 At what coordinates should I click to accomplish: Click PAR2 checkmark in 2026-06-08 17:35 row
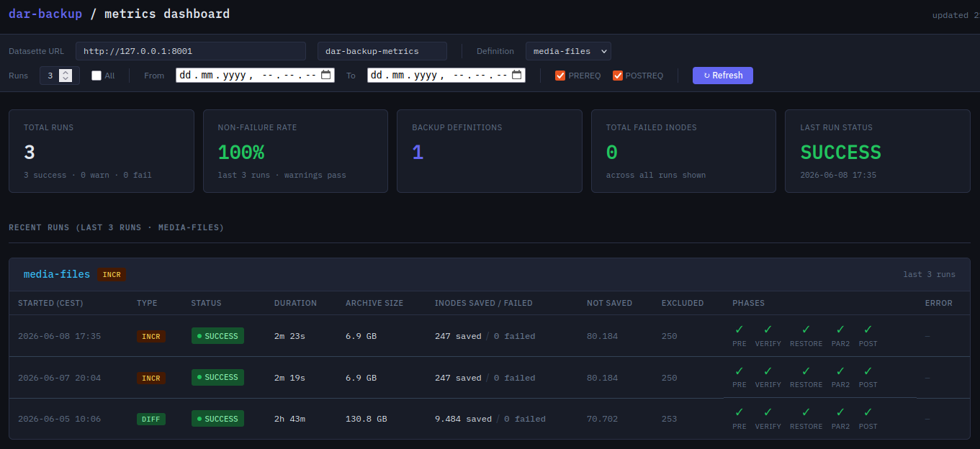(x=840, y=330)
